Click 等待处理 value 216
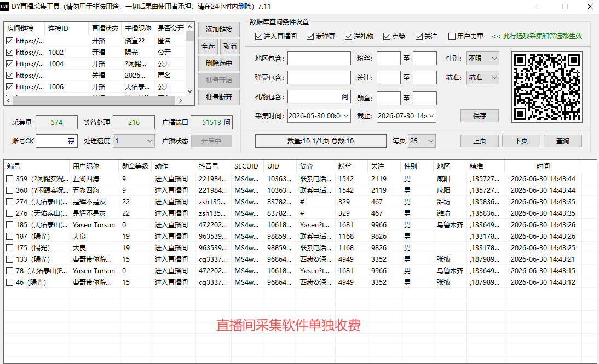The height and width of the screenshot is (364, 599). [134, 122]
